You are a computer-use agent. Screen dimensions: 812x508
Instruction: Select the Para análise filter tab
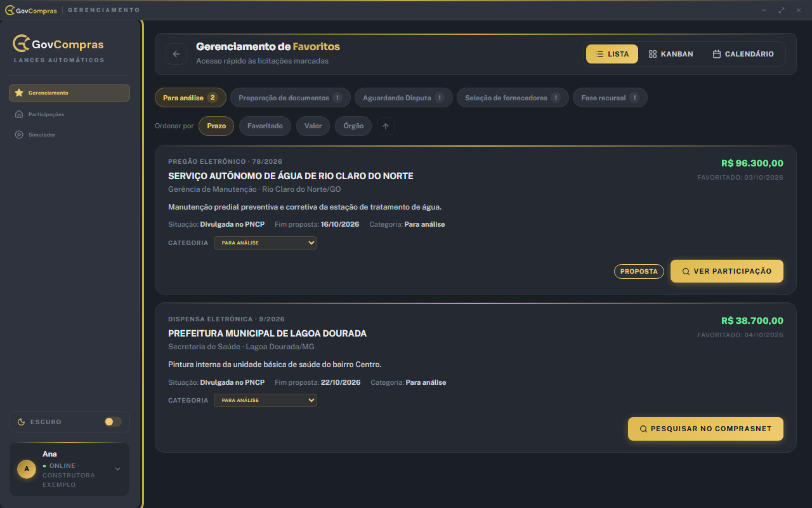tap(190, 98)
